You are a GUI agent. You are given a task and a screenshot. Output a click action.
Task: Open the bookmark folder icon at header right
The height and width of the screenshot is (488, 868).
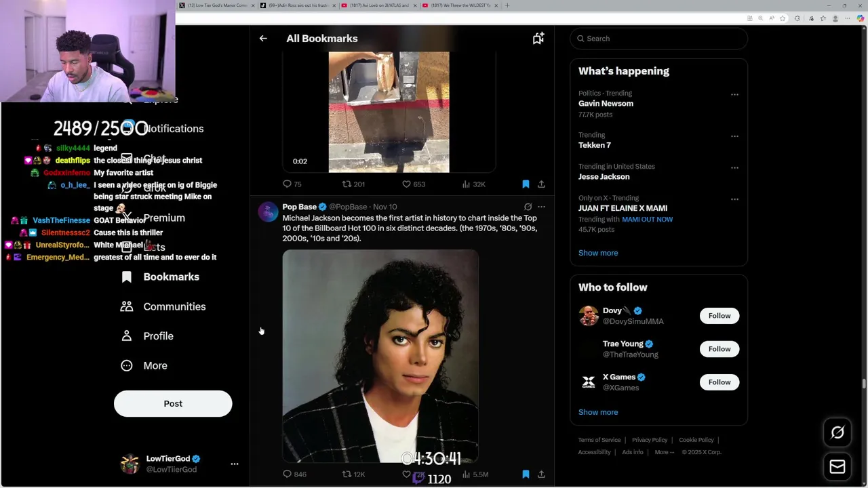538,39
